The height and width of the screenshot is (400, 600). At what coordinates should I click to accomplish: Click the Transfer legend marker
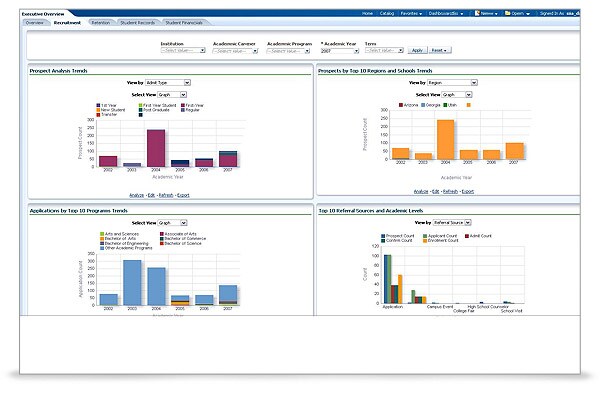tap(98, 114)
